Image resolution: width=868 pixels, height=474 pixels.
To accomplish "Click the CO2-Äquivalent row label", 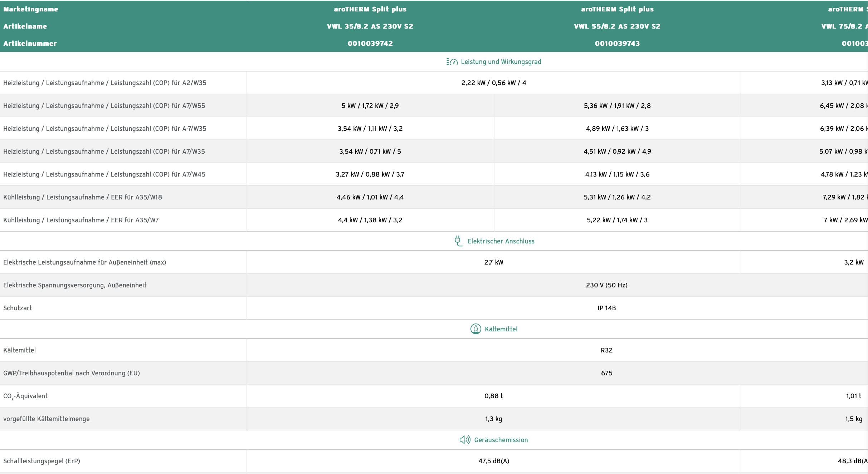I will point(25,396).
